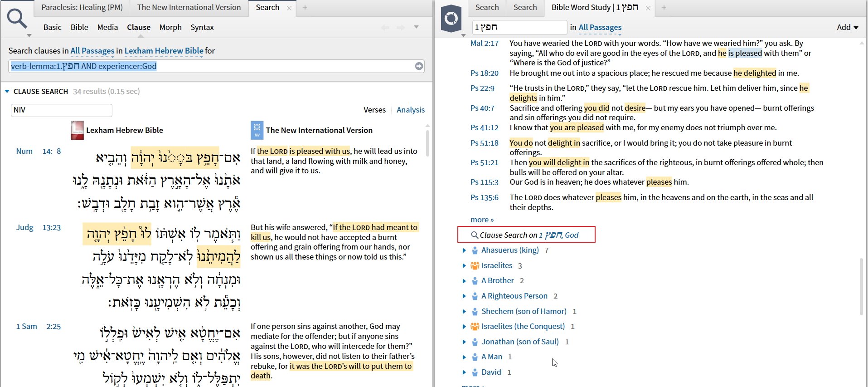Change the Lexham Hebrew Bible resource link
Image resolution: width=868 pixels, height=387 pixels.
tap(164, 51)
